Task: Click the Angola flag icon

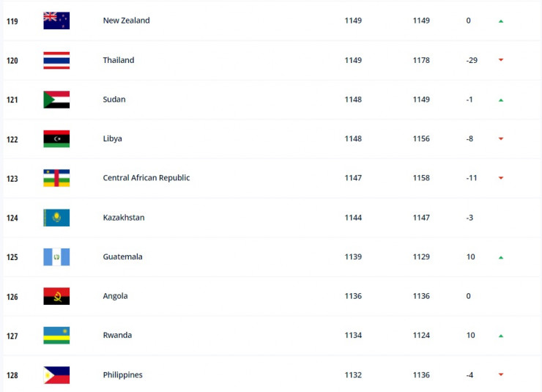Action: pos(56,296)
